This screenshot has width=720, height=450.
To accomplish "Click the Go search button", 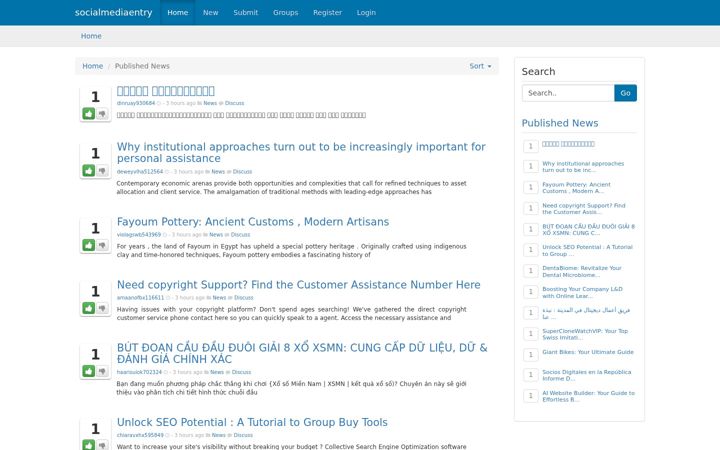I will click(625, 93).
